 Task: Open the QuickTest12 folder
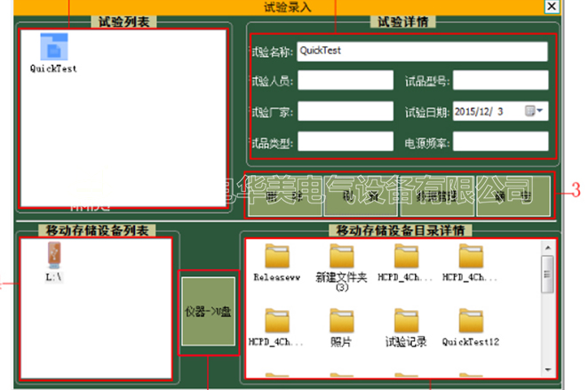pyautogui.click(x=471, y=321)
